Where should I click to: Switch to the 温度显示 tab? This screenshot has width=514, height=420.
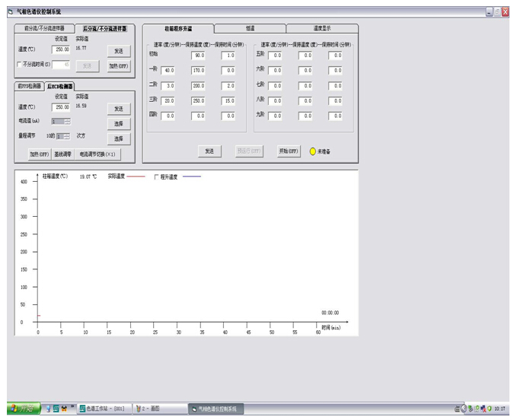pos(322,28)
